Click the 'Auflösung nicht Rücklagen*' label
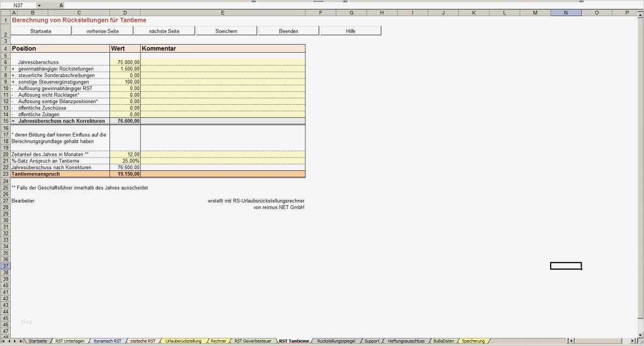Screen dimensions: 644x346 49,95
